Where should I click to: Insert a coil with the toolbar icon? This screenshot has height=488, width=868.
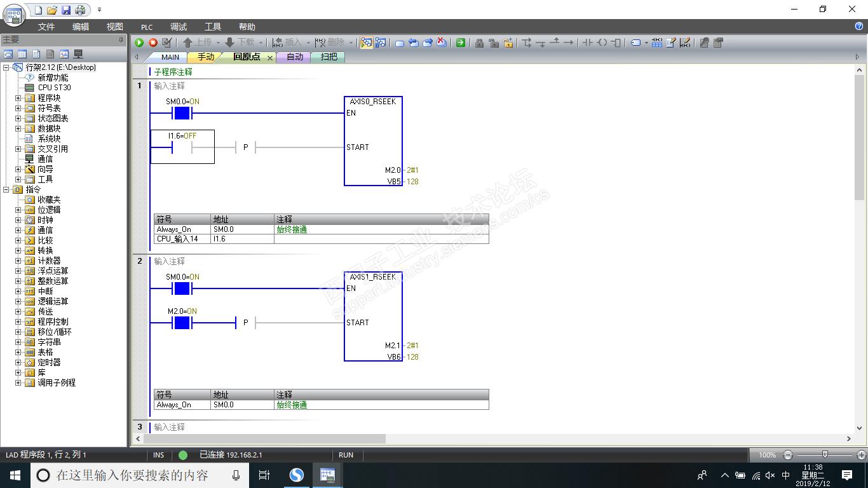pyautogui.click(x=602, y=43)
